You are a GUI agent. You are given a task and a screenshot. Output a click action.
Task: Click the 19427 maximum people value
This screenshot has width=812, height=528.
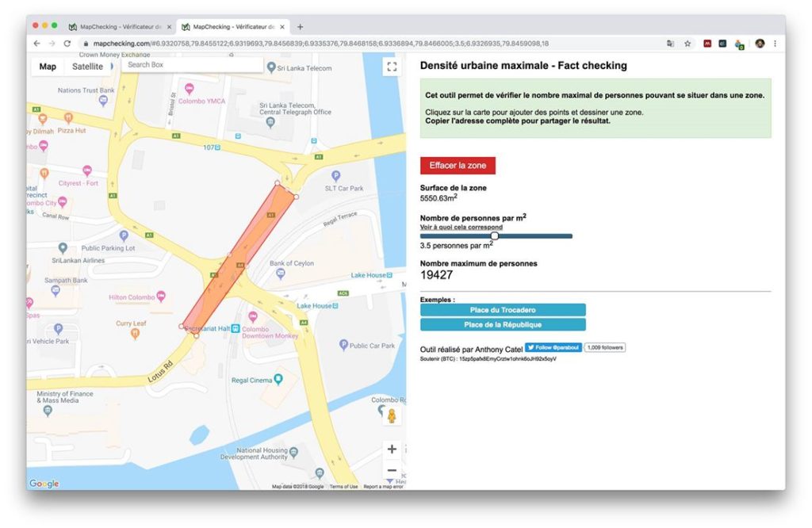[x=437, y=275]
